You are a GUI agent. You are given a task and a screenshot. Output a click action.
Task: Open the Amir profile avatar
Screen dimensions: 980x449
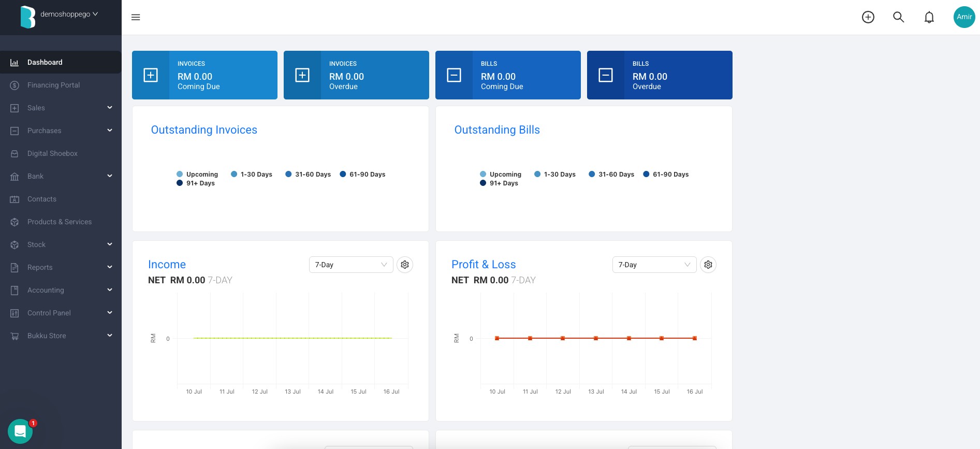pyautogui.click(x=964, y=17)
